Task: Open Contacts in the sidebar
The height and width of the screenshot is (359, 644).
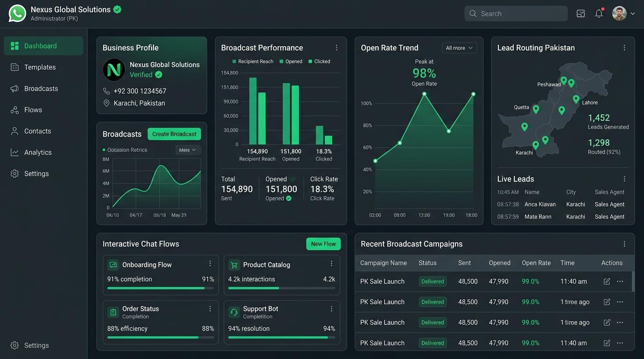Action: coord(44,131)
